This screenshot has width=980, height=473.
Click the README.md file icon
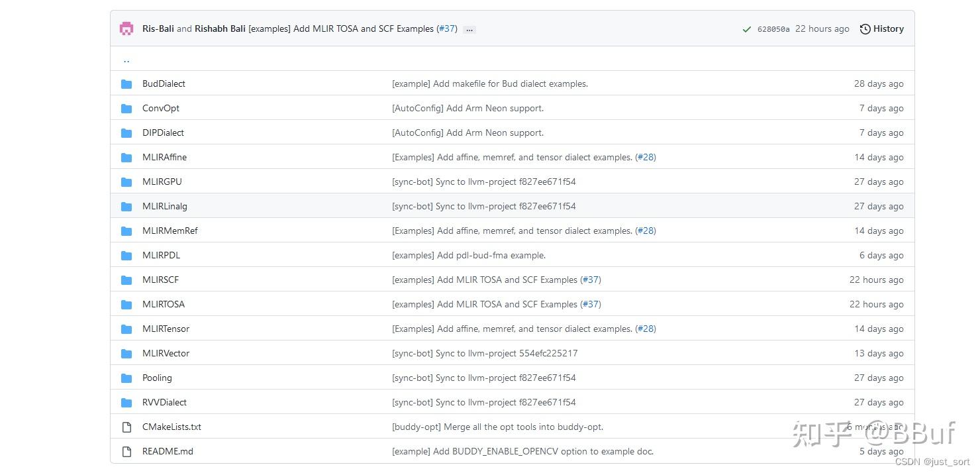point(126,452)
